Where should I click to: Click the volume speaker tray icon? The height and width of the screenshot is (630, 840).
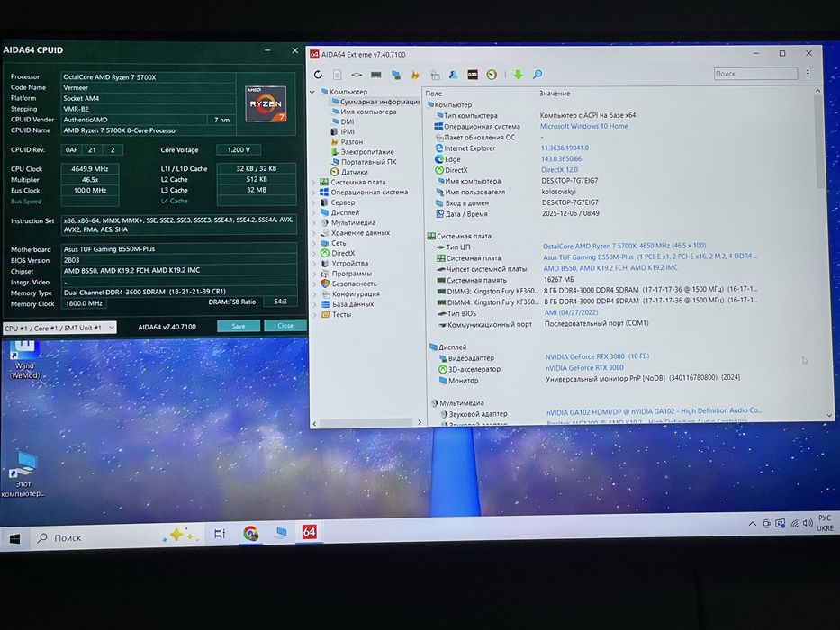click(x=808, y=523)
